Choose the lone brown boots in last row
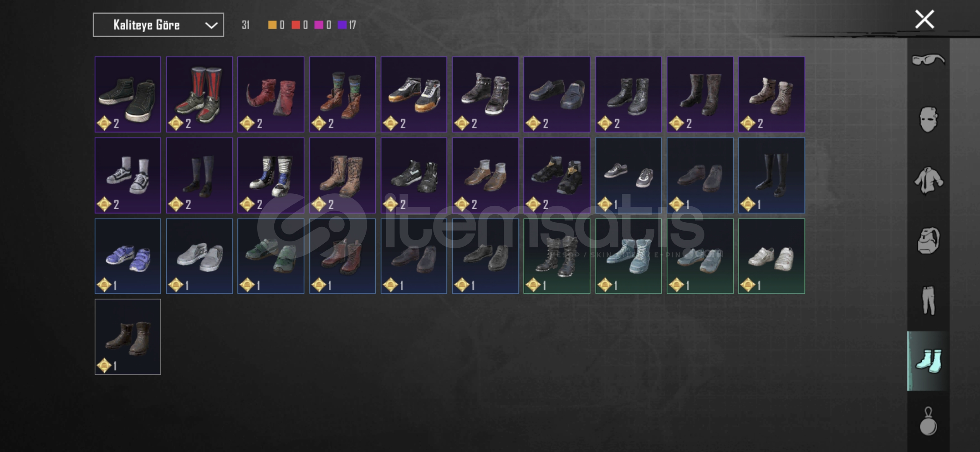The height and width of the screenshot is (452, 980). click(x=128, y=337)
